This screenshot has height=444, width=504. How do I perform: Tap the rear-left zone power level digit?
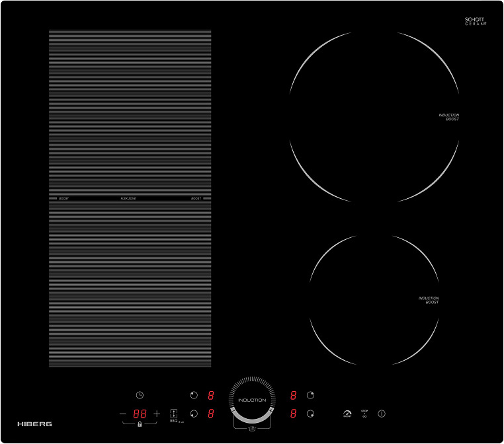[x=211, y=395]
